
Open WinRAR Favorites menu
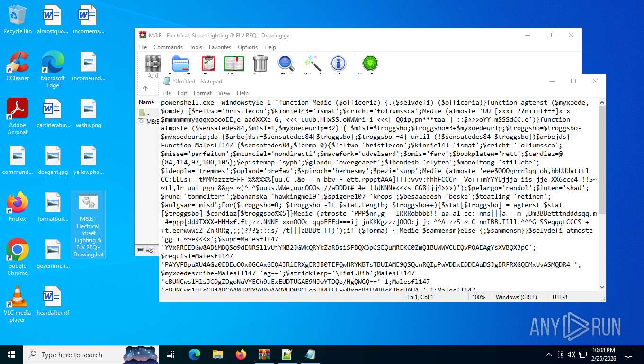(x=220, y=47)
